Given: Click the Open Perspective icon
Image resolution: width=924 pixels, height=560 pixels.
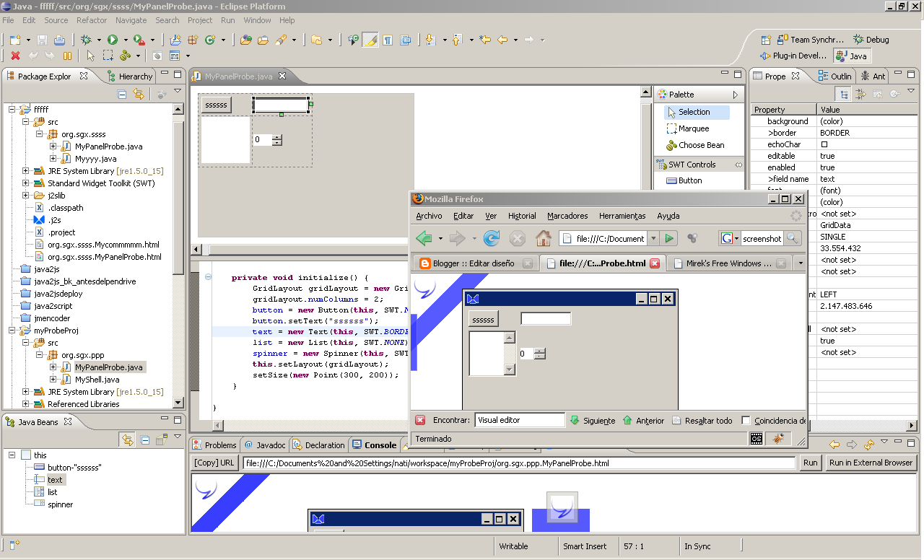Looking at the screenshot, I should 768,40.
